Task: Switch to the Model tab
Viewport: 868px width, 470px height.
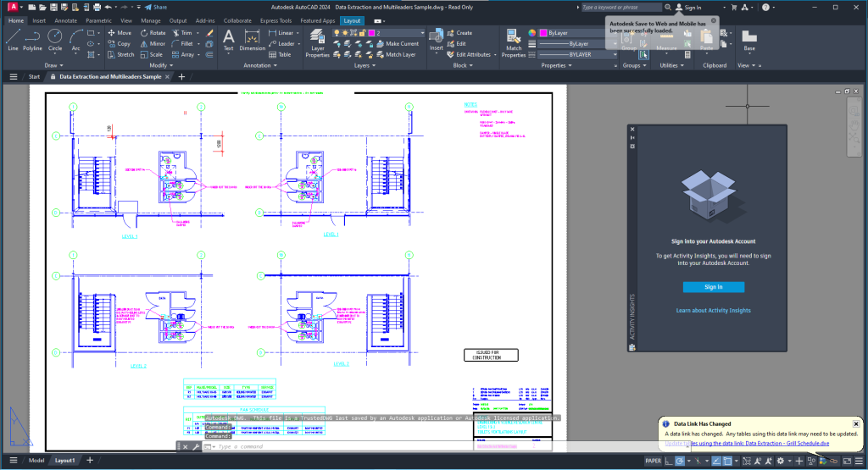Action: 36,461
